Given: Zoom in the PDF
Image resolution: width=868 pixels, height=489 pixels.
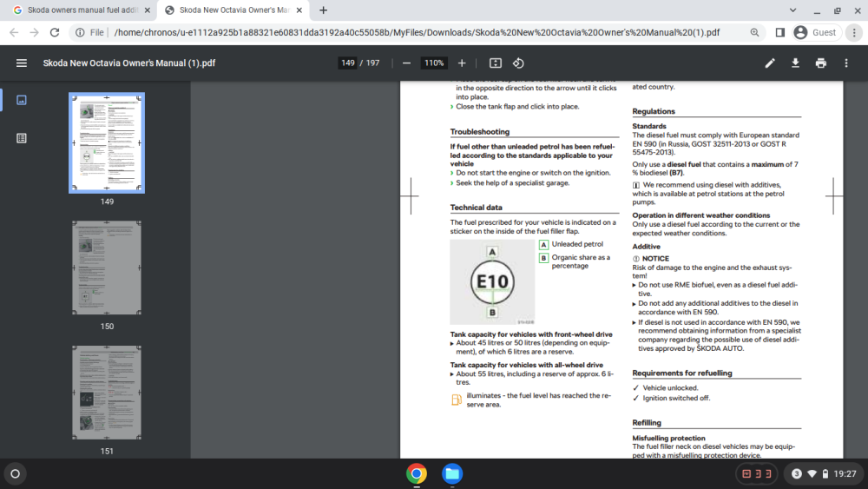Looking at the screenshot, I should 462,63.
